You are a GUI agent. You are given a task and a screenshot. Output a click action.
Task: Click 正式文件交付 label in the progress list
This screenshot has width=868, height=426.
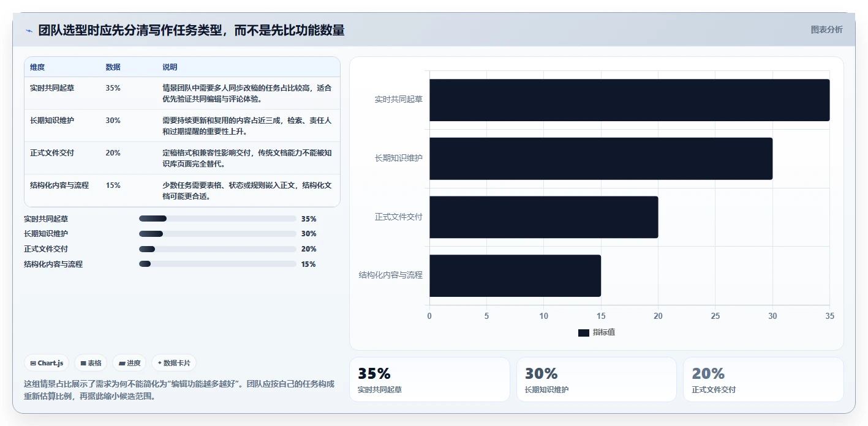46,249
